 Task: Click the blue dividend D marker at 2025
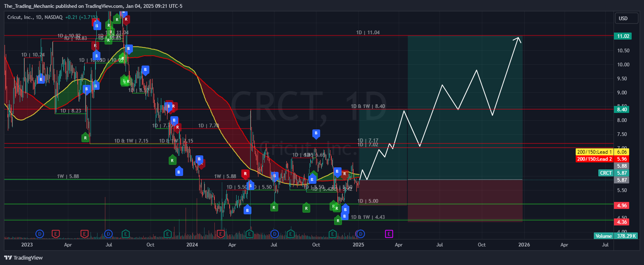pos(360,234)
